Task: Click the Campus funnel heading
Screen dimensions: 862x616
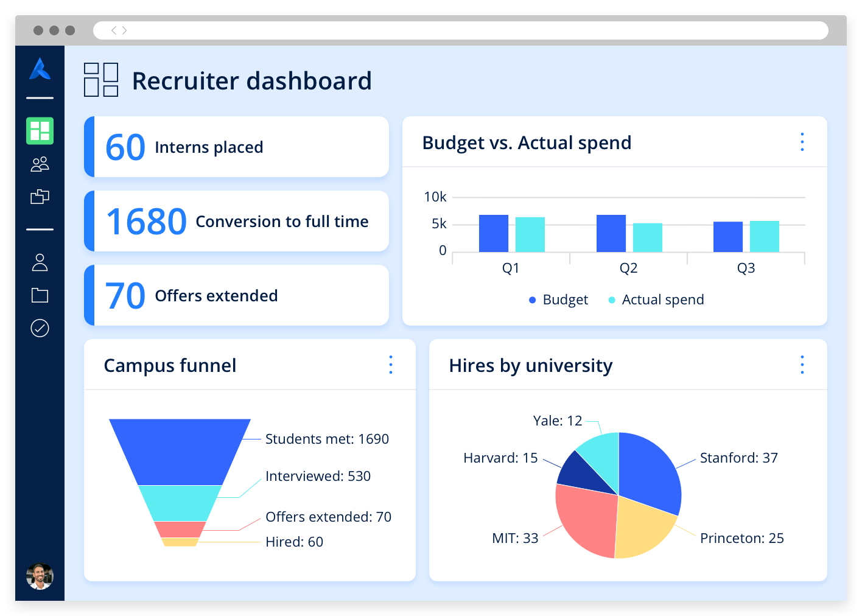Action: (x=170, y=365)
